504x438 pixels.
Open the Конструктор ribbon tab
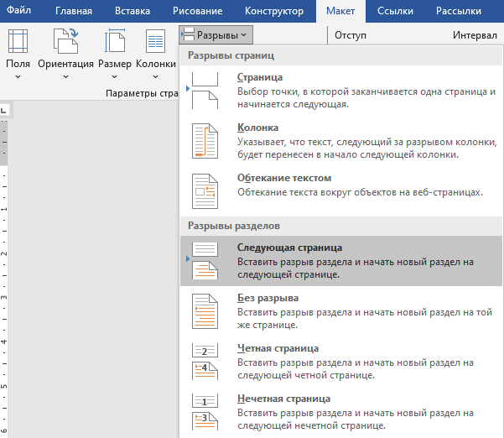pyautogui.click(x=274, y=11)
